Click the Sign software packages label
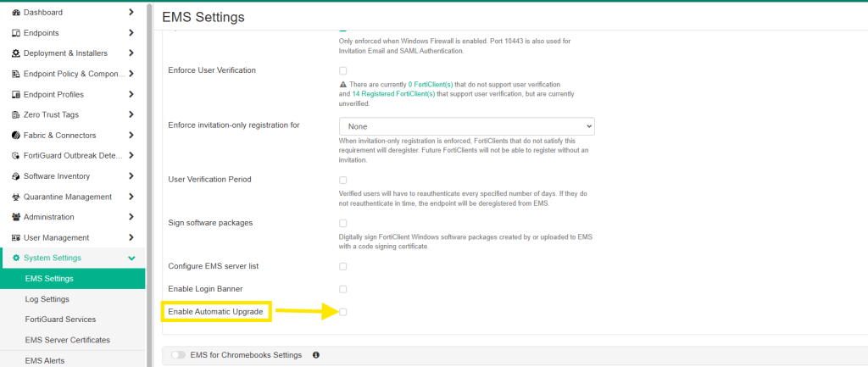868x367 pixels. click(x=210, y=223)
